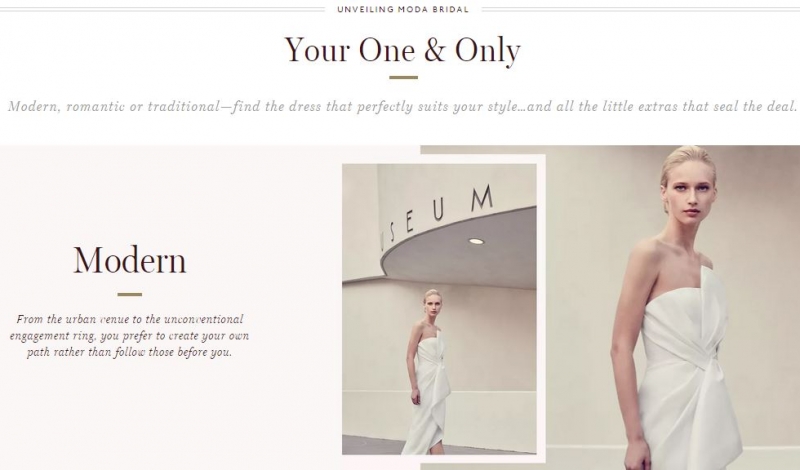Click the italic "Modern, romantic or traditional" tagline
This screenshot has height=470, width=800.
(403, 106)
